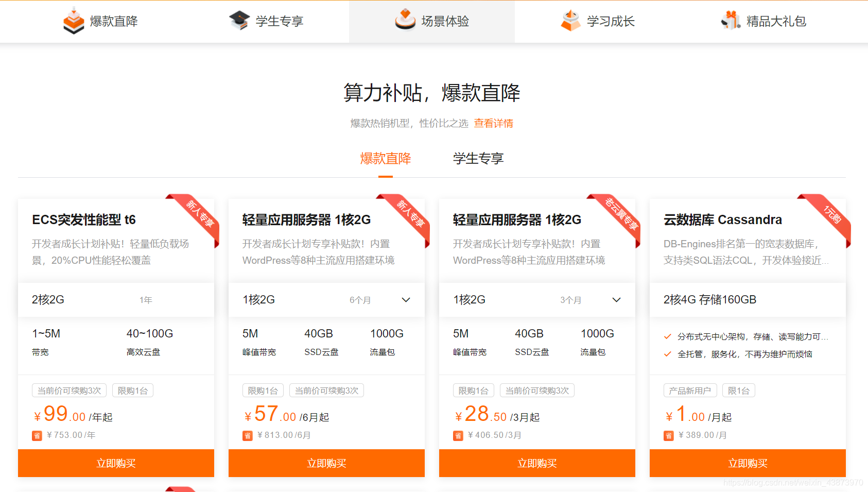This screenshot has width=868, height=492.
Task: Click the 1元购 ribbon on the Cassandra card
Action: [829, 217]
